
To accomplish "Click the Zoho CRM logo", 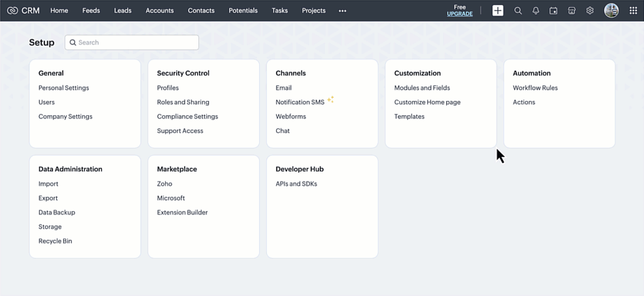I will [x=23, y=10].
